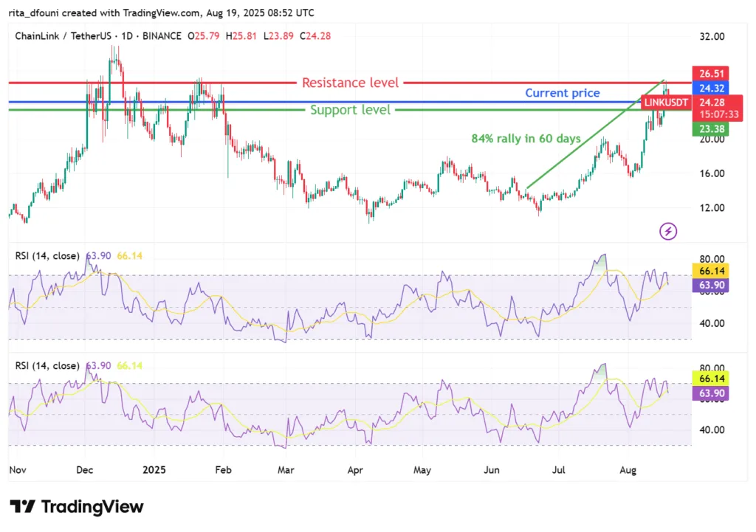The width and height of the screenshot is (756, 532).
Task: Open lower pane RSI (14, close) legend
Action: pyautogui.click(x=47, y=365)
